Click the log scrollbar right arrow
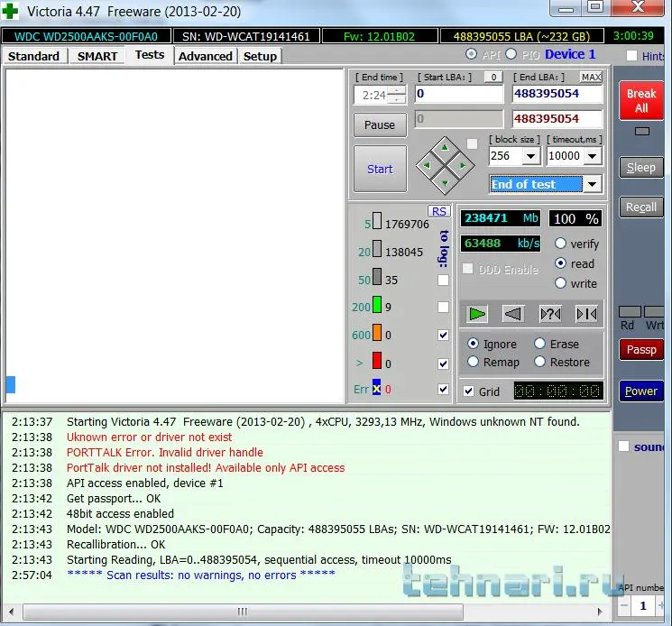This screenshot has height=626, width=672. (x=600, y=612)
